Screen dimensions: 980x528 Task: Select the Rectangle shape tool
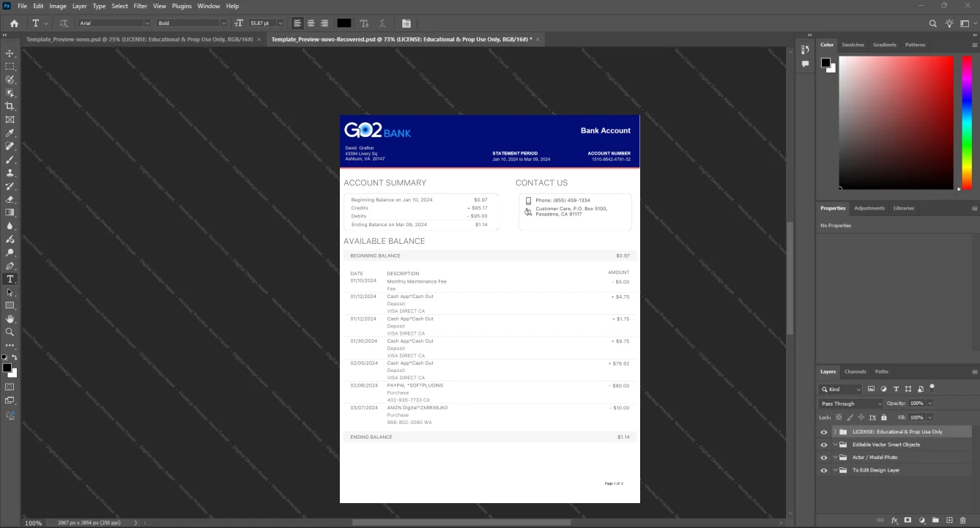click(x=10, y=305)
